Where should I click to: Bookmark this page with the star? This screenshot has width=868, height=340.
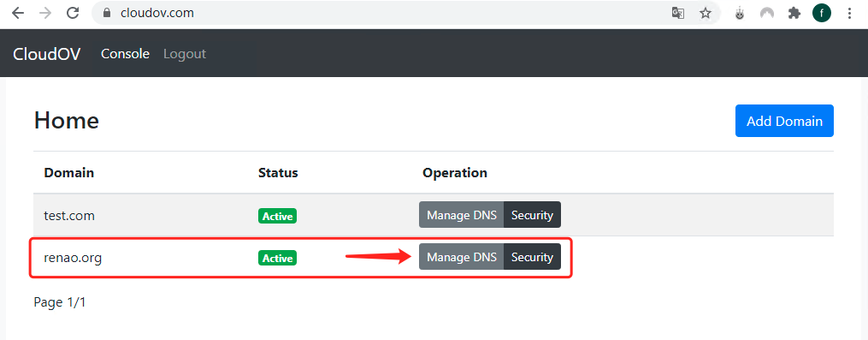pos(706,14)
